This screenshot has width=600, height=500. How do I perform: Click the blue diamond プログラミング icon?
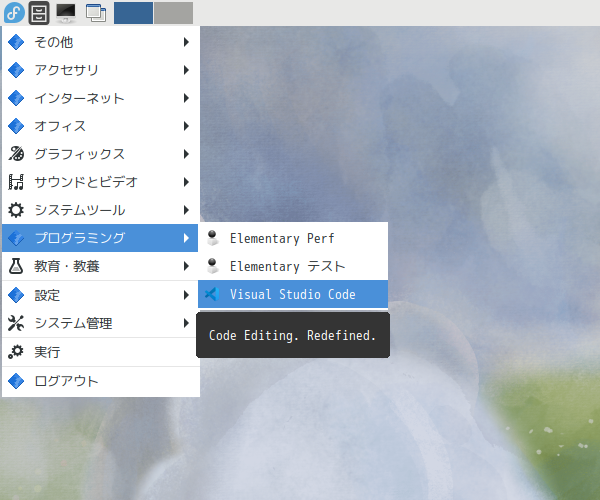[16, 238]
